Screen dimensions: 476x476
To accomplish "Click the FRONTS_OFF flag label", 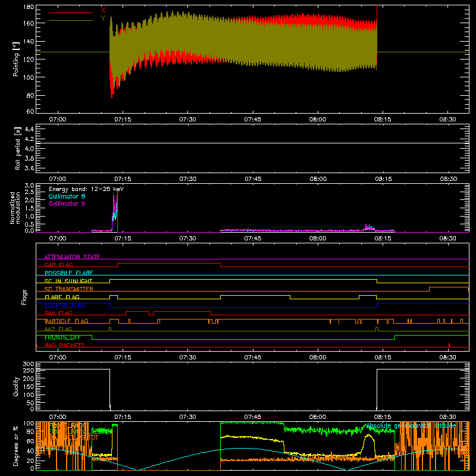I will click(62, 337).
